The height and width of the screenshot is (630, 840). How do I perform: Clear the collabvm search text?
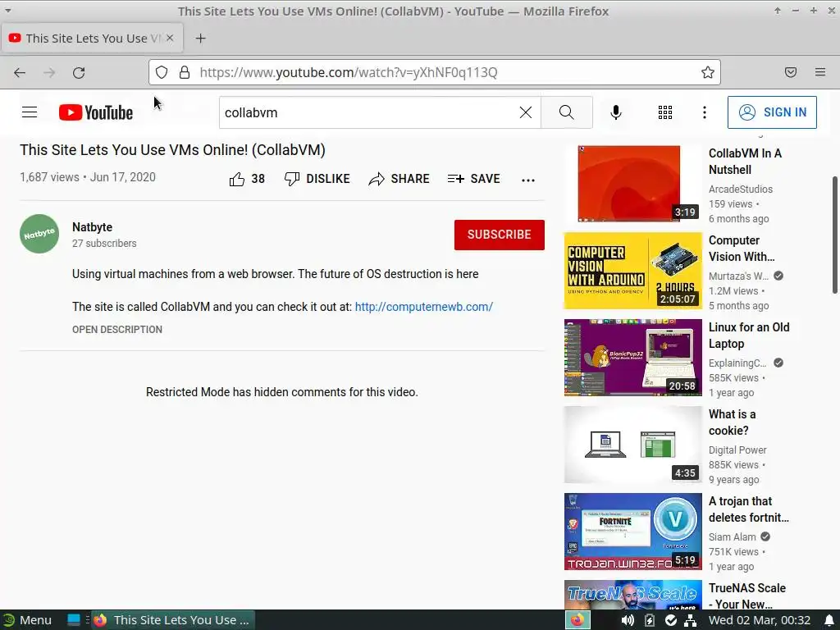[x=526, y=112]
